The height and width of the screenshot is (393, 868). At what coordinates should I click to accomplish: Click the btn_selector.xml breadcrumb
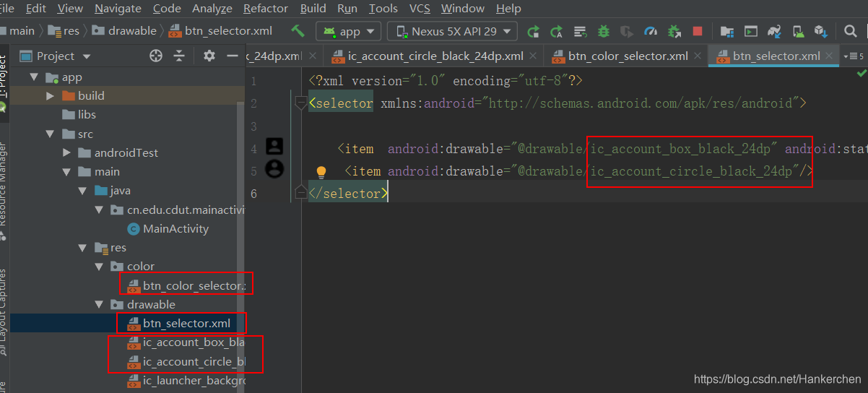click(x=220, y=31)
